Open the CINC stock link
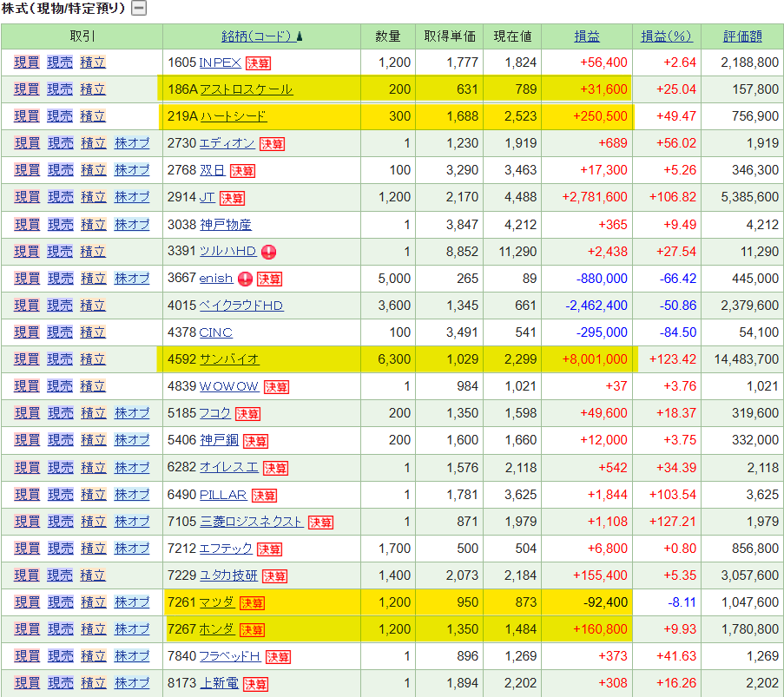784x697 pixels. [x=215, y=332]
